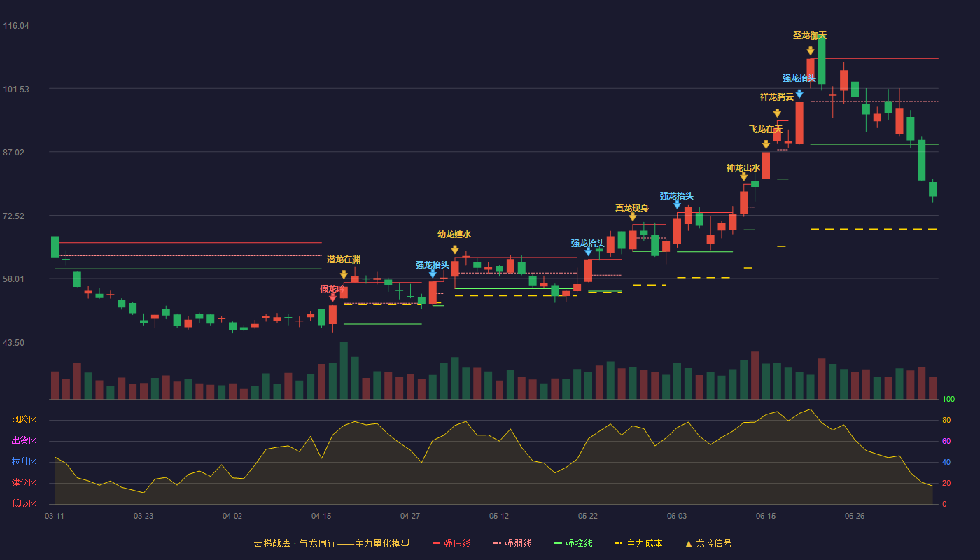
Task: Toggle the 强压线 legend entry
Action: coord(451,543)
